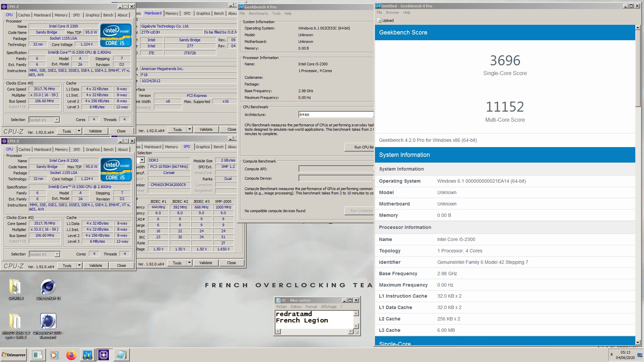Click the Geekbench results scroll-up arrow

click(638, 27)
